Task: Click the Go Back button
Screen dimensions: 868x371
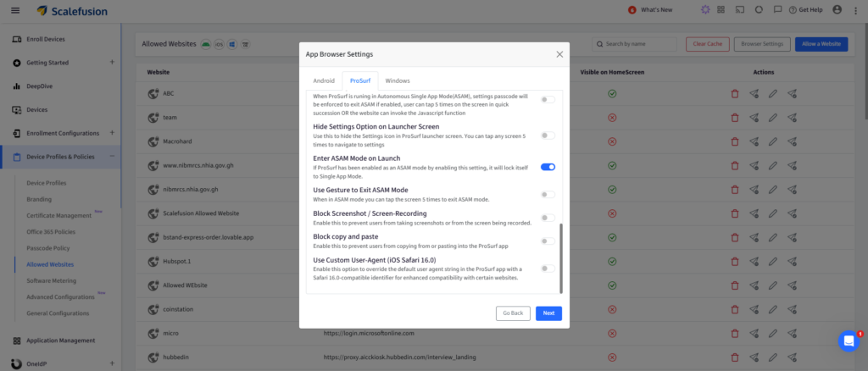Action: 513,313
